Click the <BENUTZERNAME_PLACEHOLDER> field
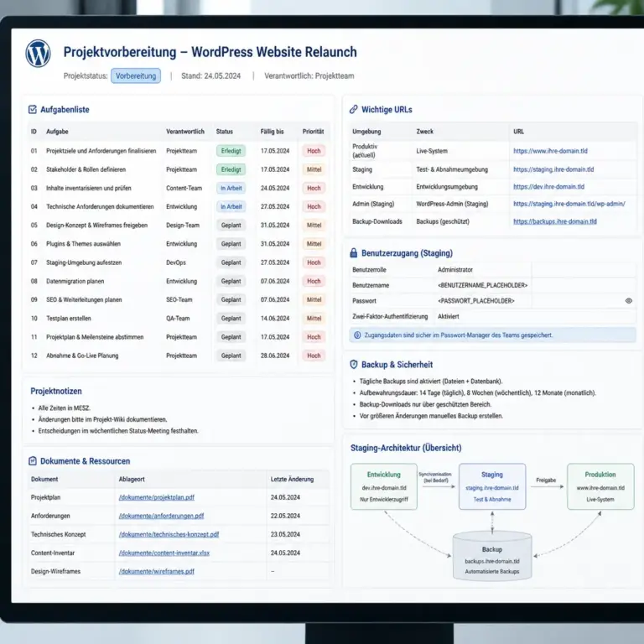 [483, 285]
